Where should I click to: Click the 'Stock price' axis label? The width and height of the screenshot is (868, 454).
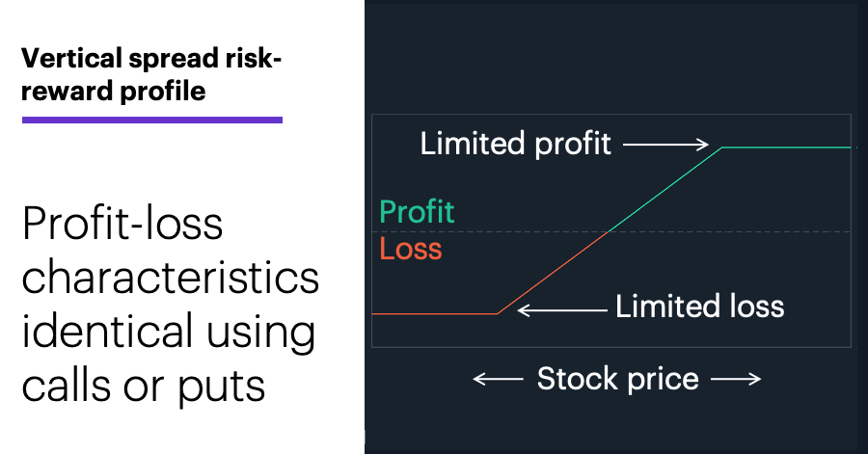point(618,380)
